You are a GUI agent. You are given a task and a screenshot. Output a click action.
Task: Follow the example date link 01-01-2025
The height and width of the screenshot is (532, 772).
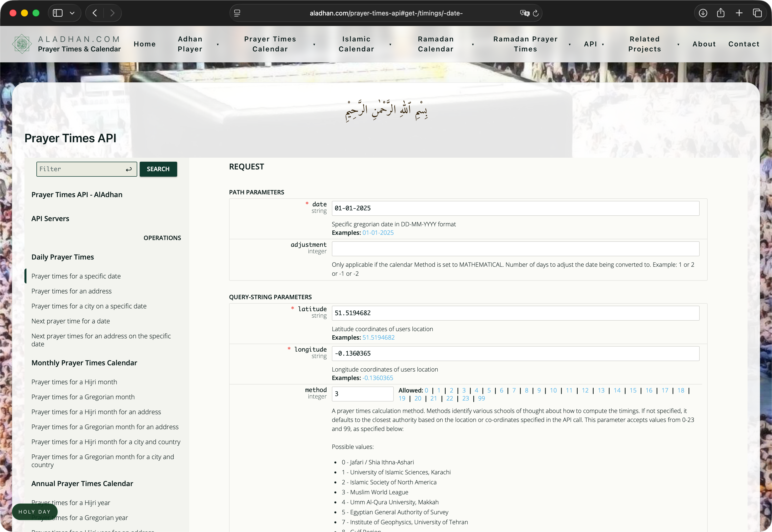click(378, 233)
